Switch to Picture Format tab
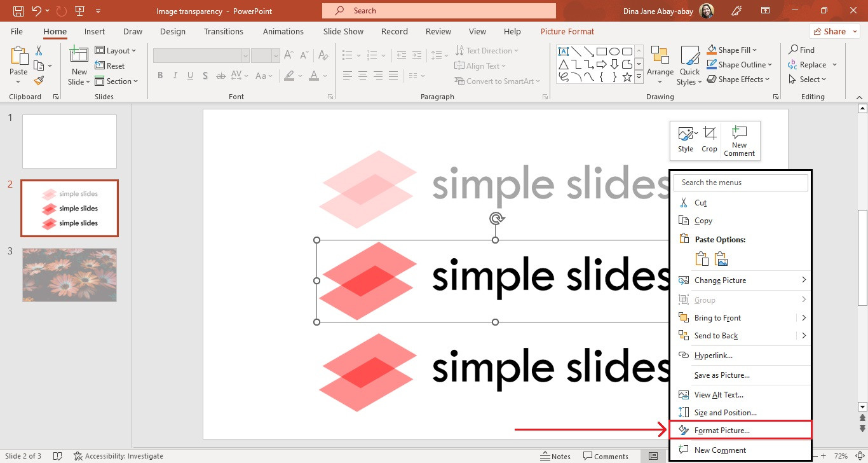The height and width of the screenshot is (463, 868). point(567,31)
